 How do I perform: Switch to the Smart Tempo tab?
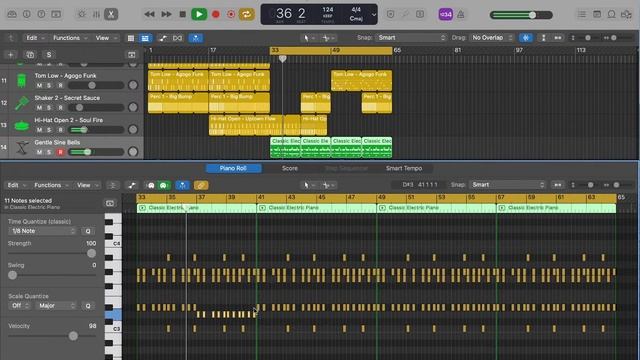point(404,168)
